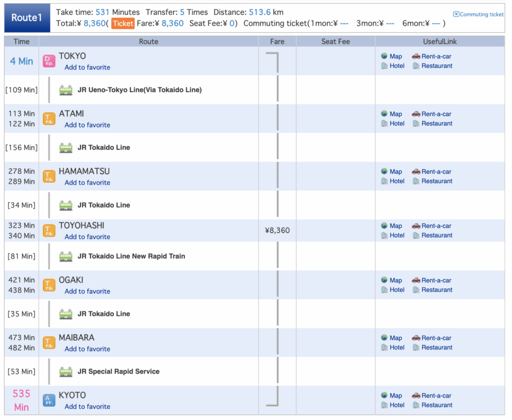Open the Restaurant link for TOKYO
512x420 pixels.
(437, 65)
